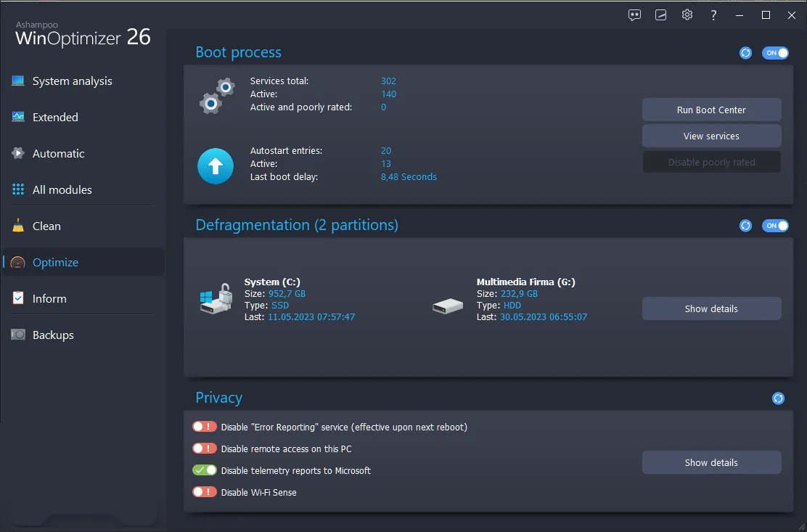Open the Automatic optimization module icon
This screenshot has width=807, height=532.
click(x=17, y=153)
